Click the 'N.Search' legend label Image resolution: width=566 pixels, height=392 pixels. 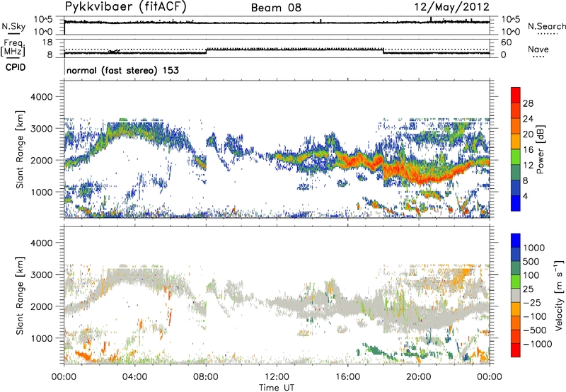click(x=546, y=26)
